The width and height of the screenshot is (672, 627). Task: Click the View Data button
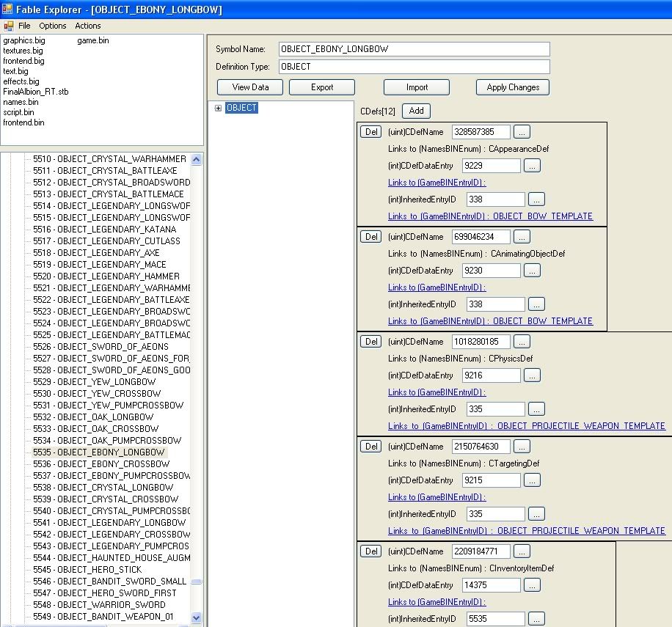(250, 87)
